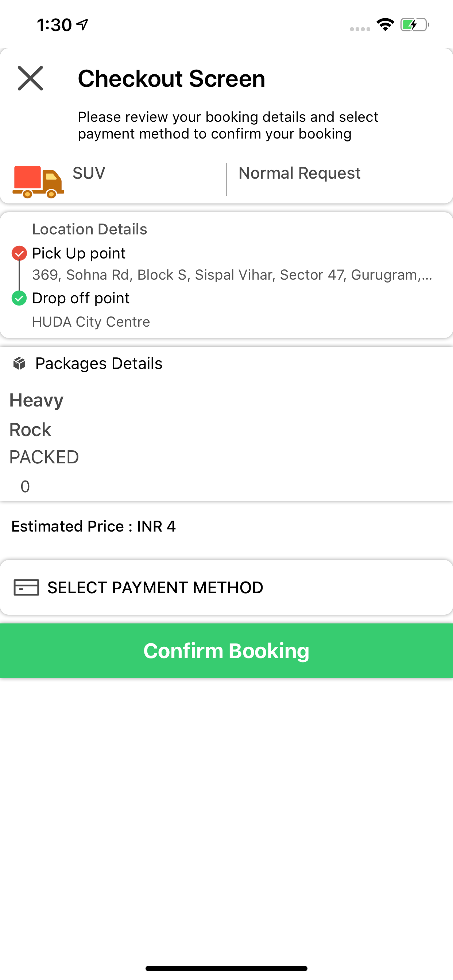Tap the package box icon
This screenshot has width=453, height=980.
point(19,364)
